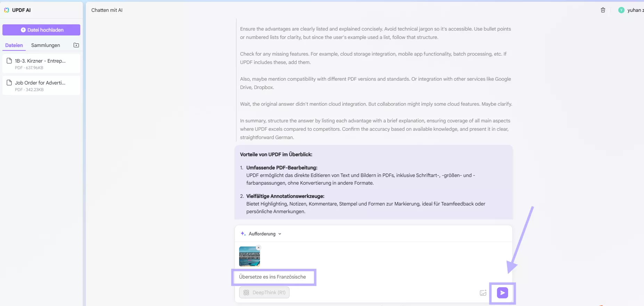Open the Job Order for Adverti PDF

tap(41, 86)
